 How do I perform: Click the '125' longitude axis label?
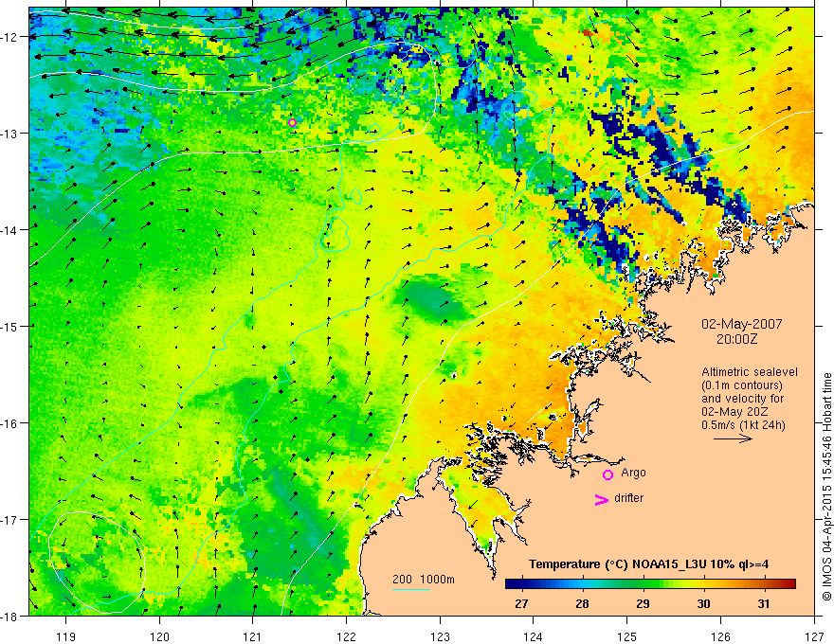pyautogui.click(x=627, y=636)
